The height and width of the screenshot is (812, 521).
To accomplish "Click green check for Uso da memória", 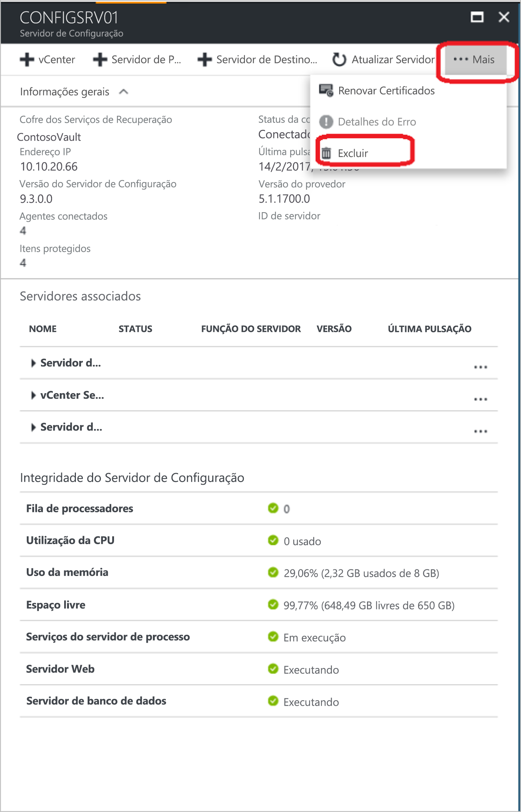I will (273, 572).
